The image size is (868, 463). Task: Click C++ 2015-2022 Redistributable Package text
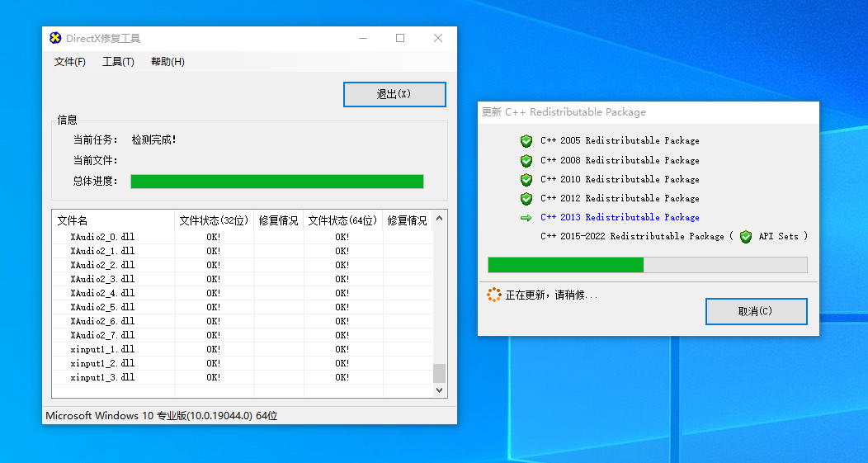pyautogui.click(x=632, y=237)
